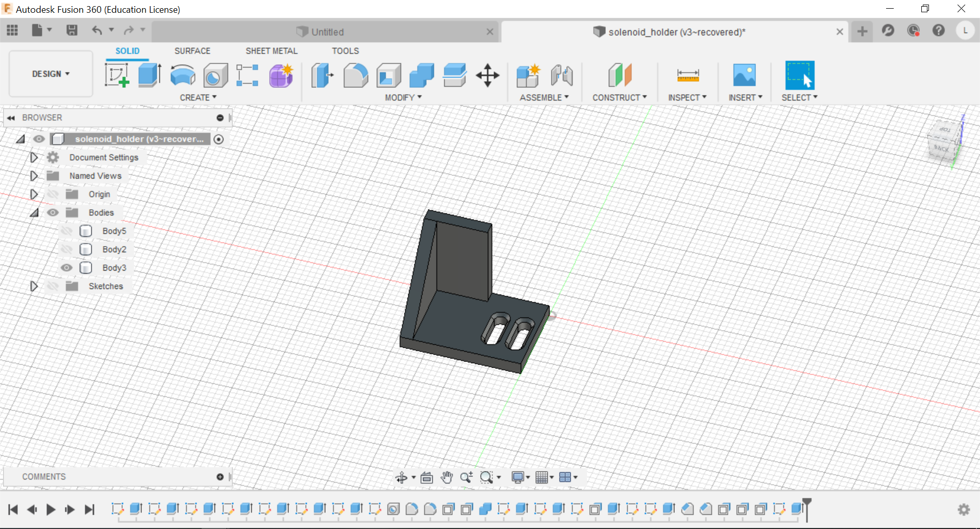Open the DESIGN workspace dropdown

pos(51,74)
